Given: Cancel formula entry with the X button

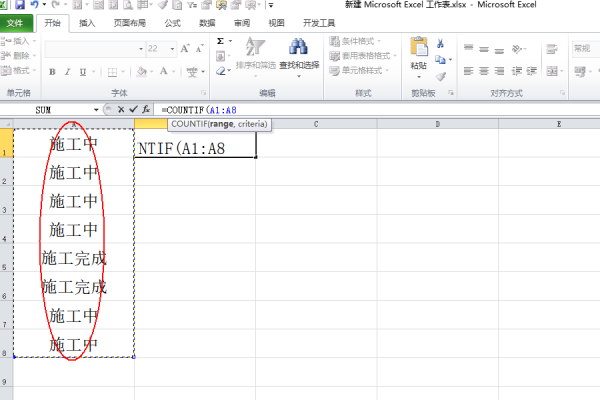Looking at the screenshot, I should pyautogui.click(x=121, y=109).
